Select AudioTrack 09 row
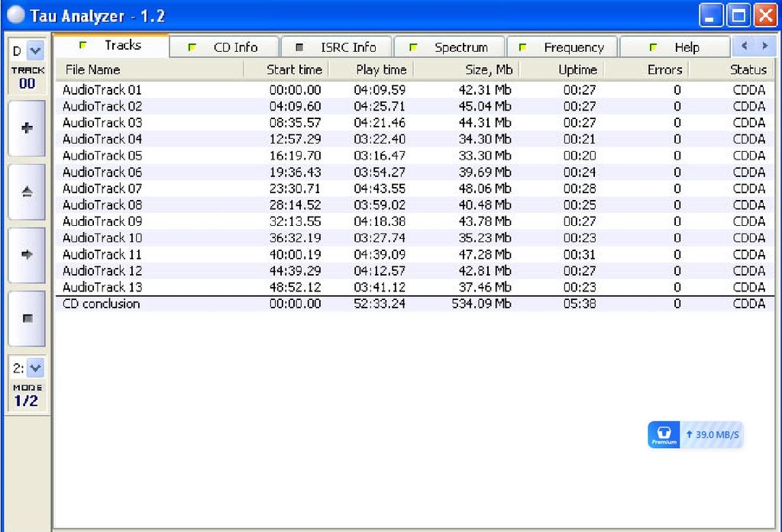 point(415,222)
